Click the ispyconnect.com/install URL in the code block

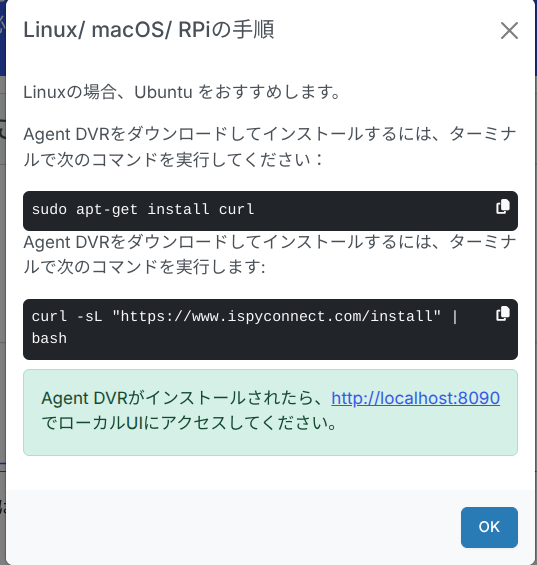pyautogui.click(x=276, y=316)
